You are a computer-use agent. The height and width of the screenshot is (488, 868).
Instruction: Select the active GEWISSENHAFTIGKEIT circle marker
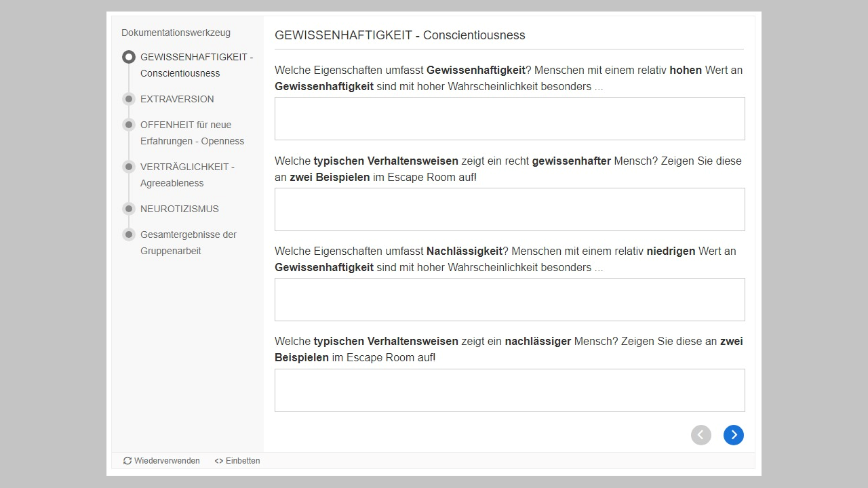coord(129,57)
